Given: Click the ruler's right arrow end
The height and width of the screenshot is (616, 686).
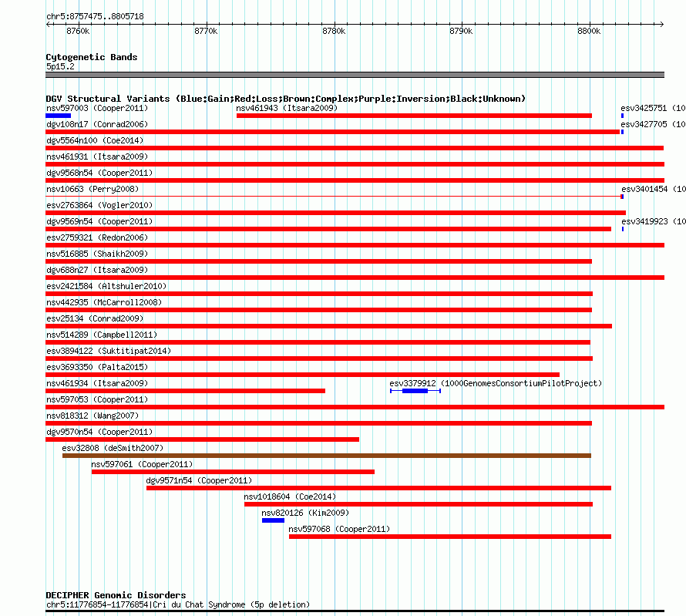Looking at the screenshot, I should pos(661,25).
